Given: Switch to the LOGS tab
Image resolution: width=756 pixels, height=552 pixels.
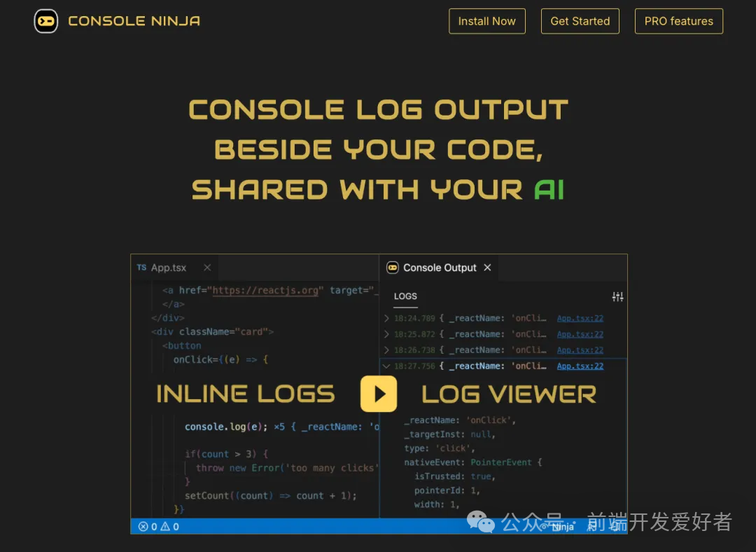Looking at the screenshot, I should pyautogui.click(x=405, y=296).
